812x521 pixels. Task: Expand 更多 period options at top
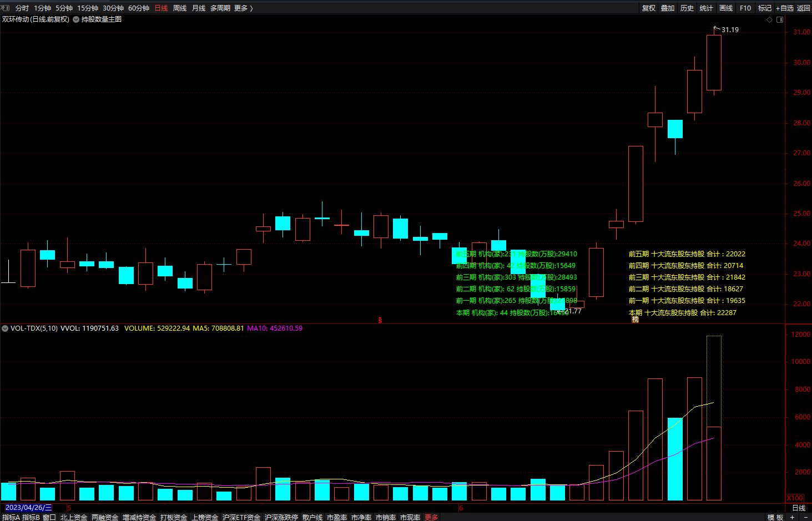pos(243,8)
